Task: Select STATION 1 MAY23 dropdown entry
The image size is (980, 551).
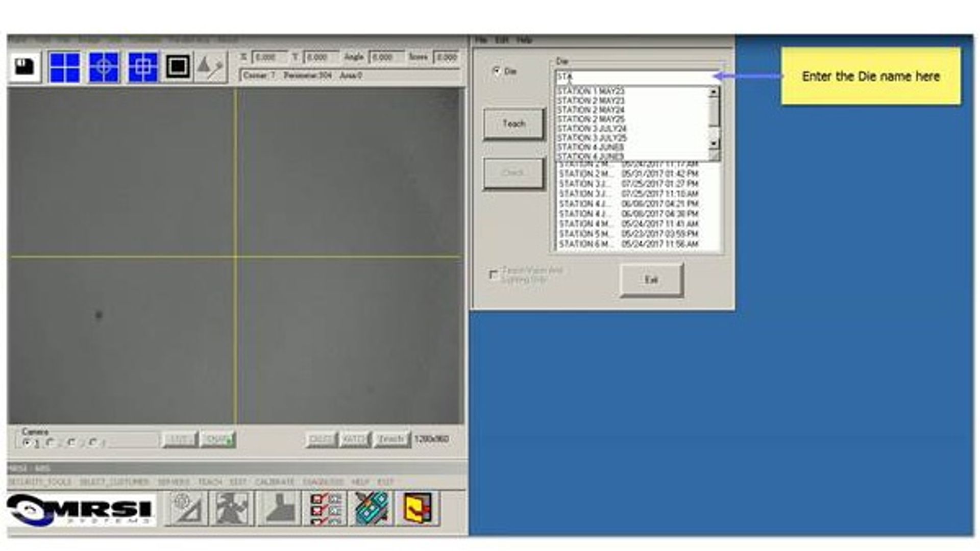Action: [591, 91]
